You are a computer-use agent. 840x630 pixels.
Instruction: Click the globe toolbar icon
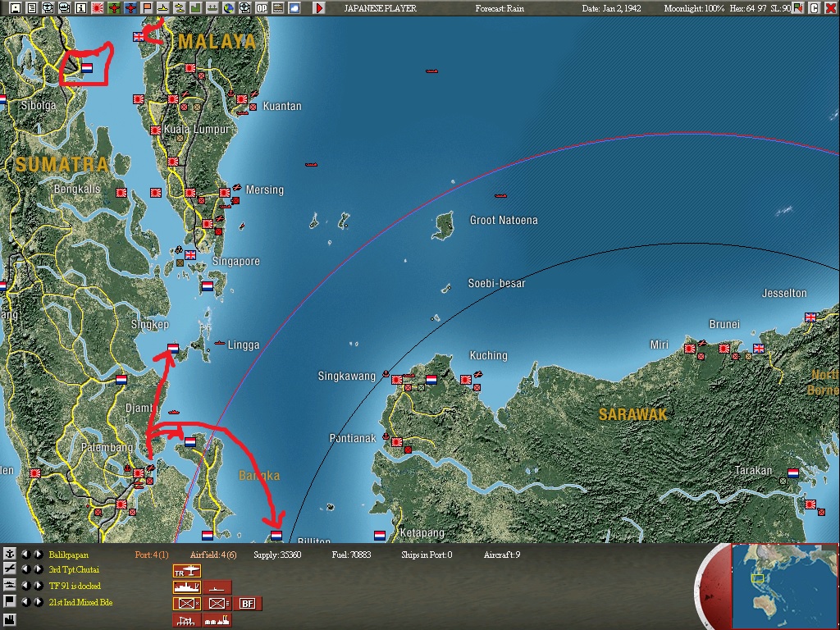pos(228,8)
